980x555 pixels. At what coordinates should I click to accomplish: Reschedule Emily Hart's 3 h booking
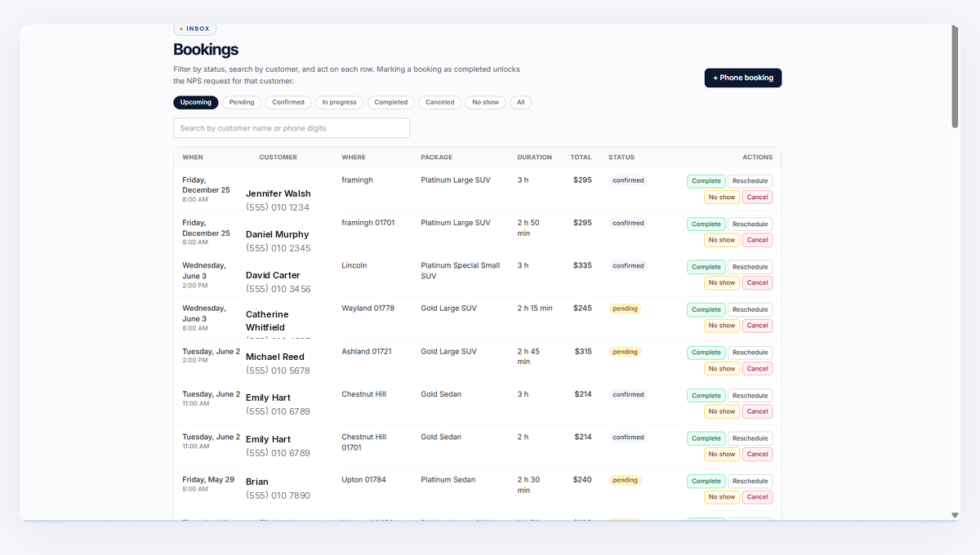pos(750,395)
